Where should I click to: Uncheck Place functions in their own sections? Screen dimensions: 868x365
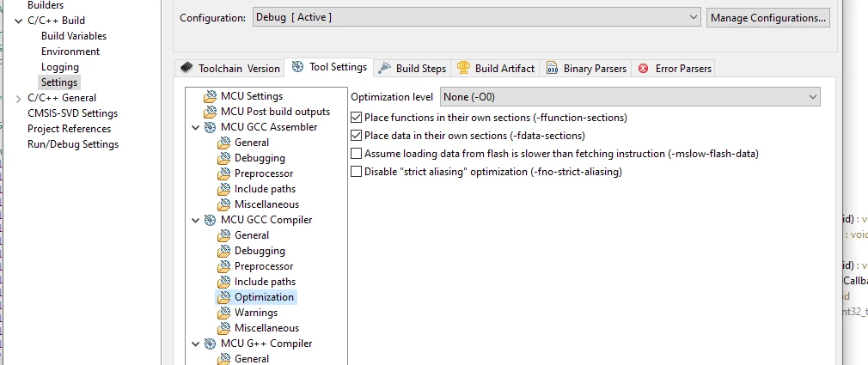tap(357, 118)
